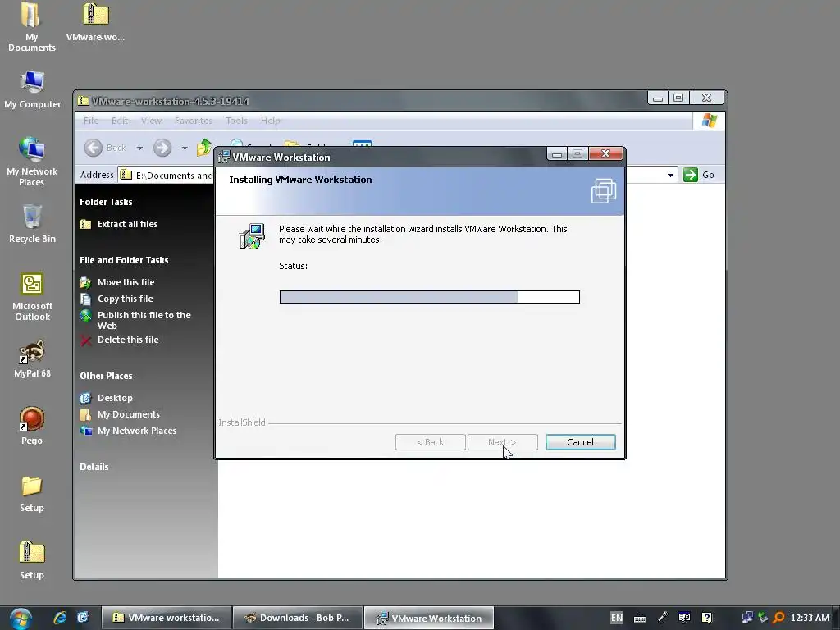Open Forward history dropdown arrow
Image resolution: width=840 pixels, height=630 pixels.
[185, 148]
